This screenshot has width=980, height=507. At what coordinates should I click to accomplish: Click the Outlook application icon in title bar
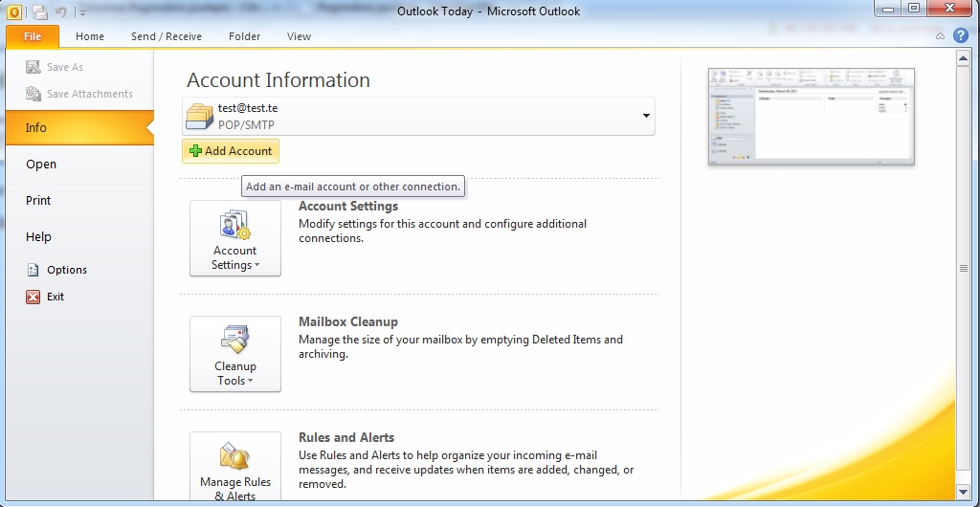13,11
